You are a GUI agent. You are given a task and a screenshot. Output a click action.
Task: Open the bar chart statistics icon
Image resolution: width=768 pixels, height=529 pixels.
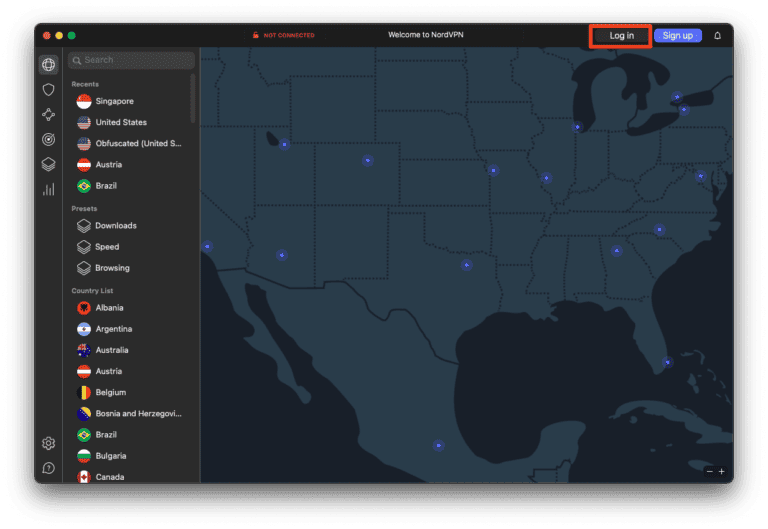pyautogui.click(x=48, y=190)
